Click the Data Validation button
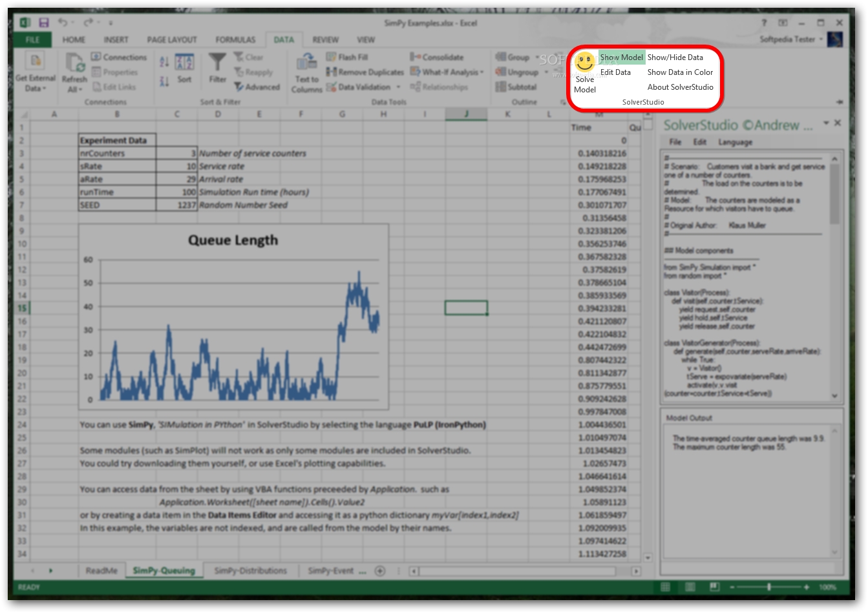Screen dimensions: 868x613 359,87
